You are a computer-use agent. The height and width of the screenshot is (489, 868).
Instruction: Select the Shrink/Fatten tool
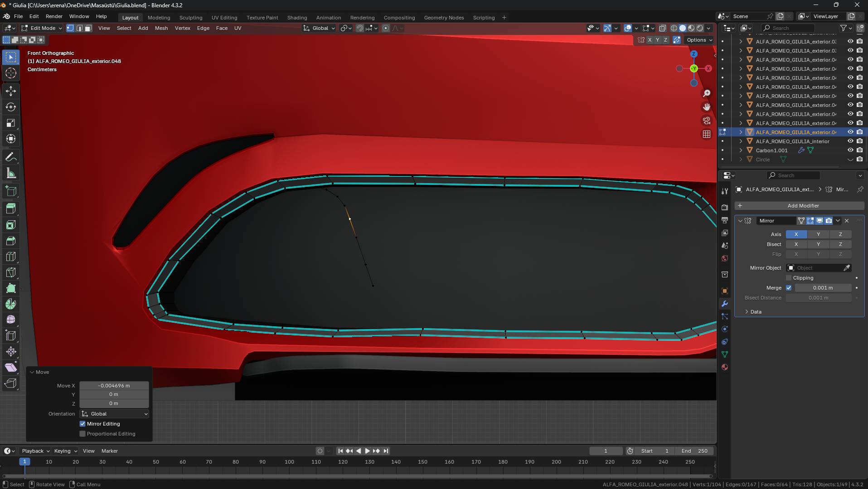point(11,352)
